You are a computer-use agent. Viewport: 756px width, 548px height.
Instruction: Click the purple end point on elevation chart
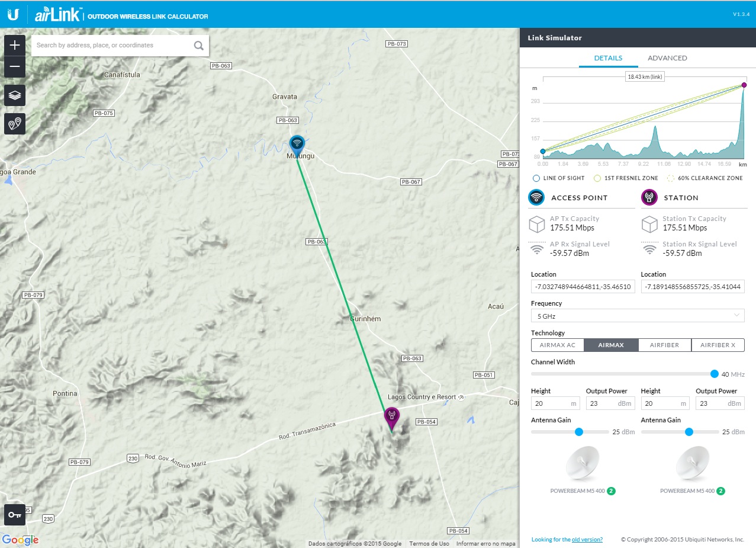click(x=744, y=85)
